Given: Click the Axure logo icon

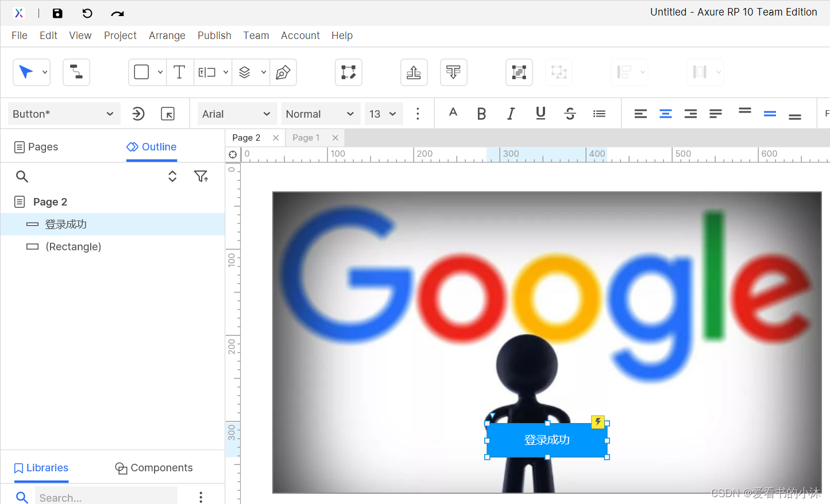Looking at the screenshot, I should point(19,13).
